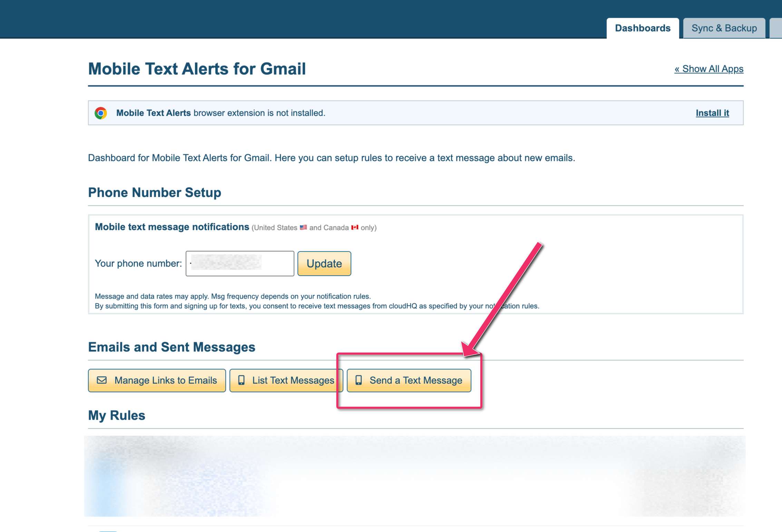Click the Chrome browser icon in notice bar
Viewport: 782px width, 532px height.
point(101,113)
